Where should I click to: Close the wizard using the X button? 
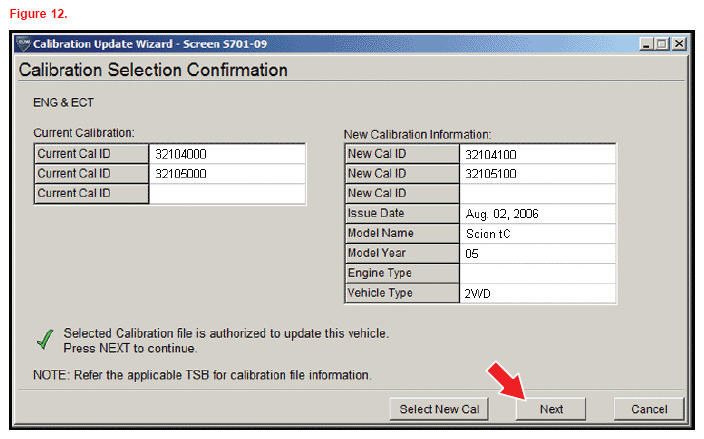pos(678,44)
